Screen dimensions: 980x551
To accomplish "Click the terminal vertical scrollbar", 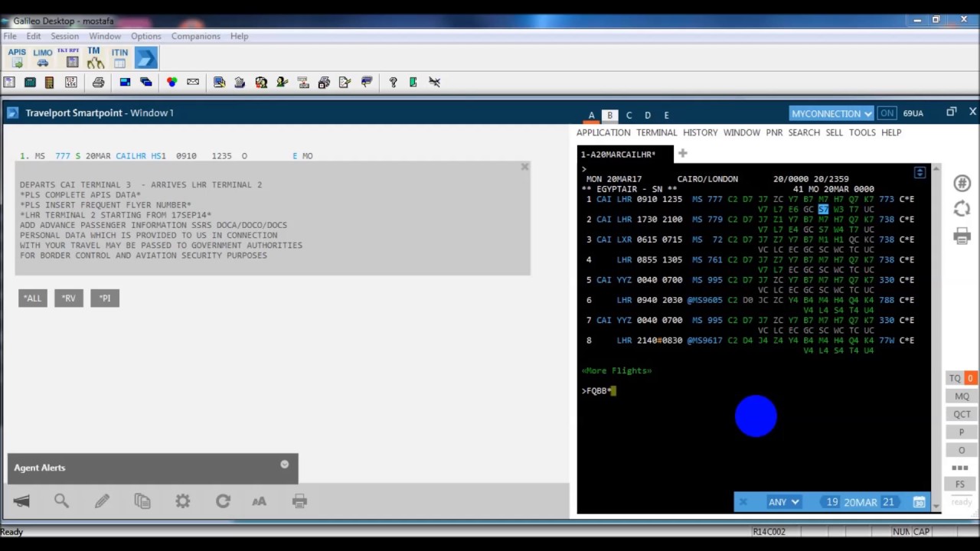I will [936, 337].
